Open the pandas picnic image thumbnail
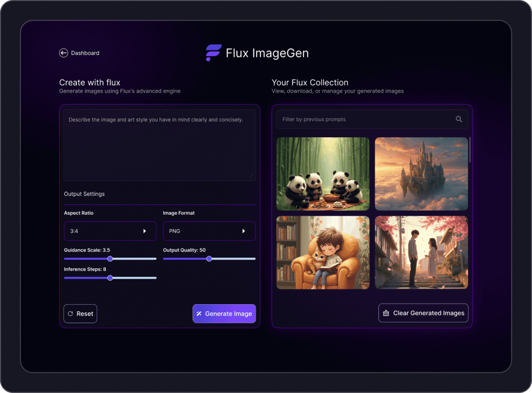 323,174
